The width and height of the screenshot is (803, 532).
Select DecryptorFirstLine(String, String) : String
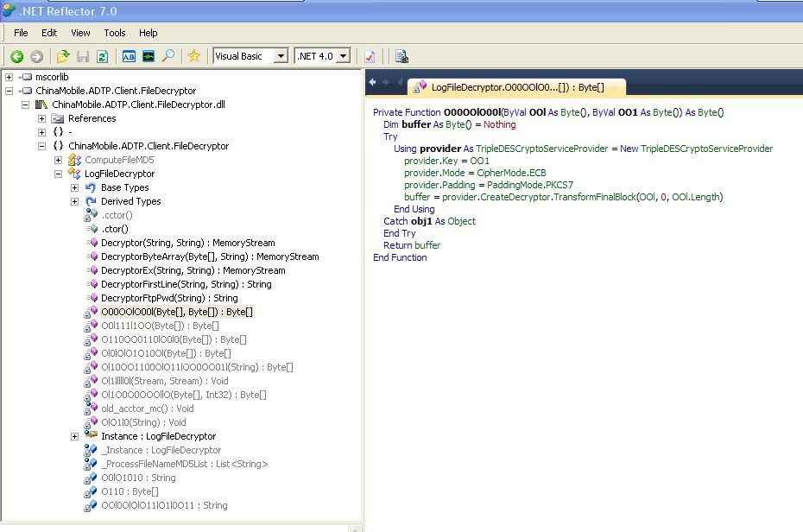point(187,284)
